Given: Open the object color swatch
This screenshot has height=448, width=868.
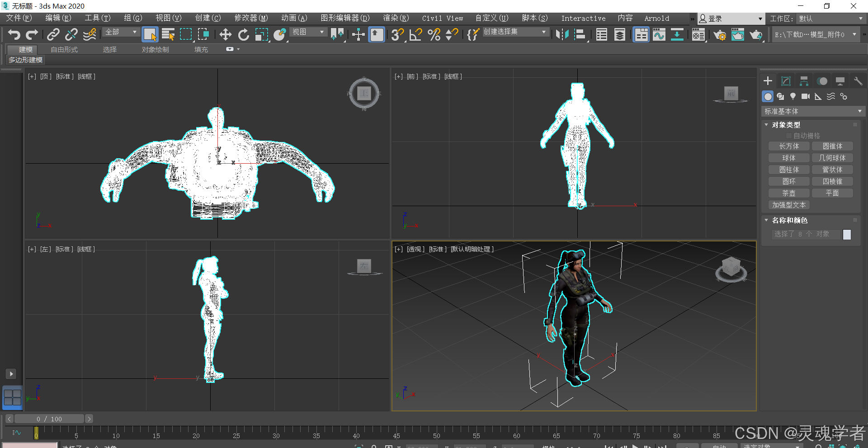Looking at the screenshot, I should coord(847,234).
